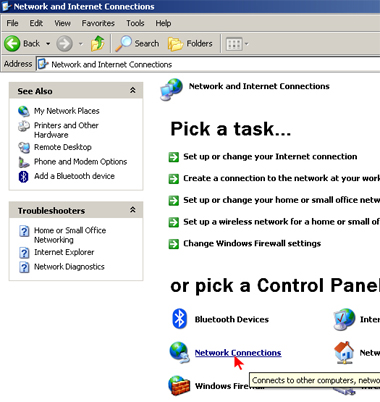Click the Network Setup Wizard house icon
Image resolution: width=380 pixels, height=402 pixels.
point(344,352)
